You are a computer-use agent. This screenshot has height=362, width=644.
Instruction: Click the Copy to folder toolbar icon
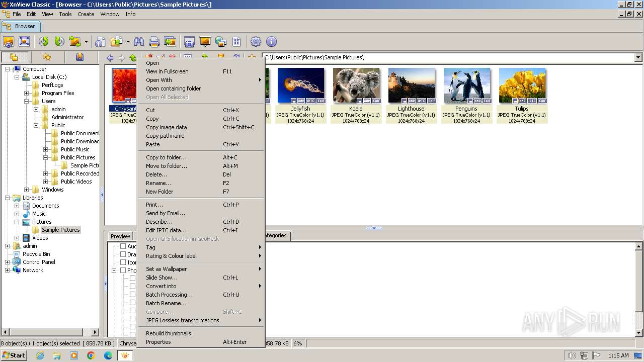pyautogui.click(x=117, y=42)
